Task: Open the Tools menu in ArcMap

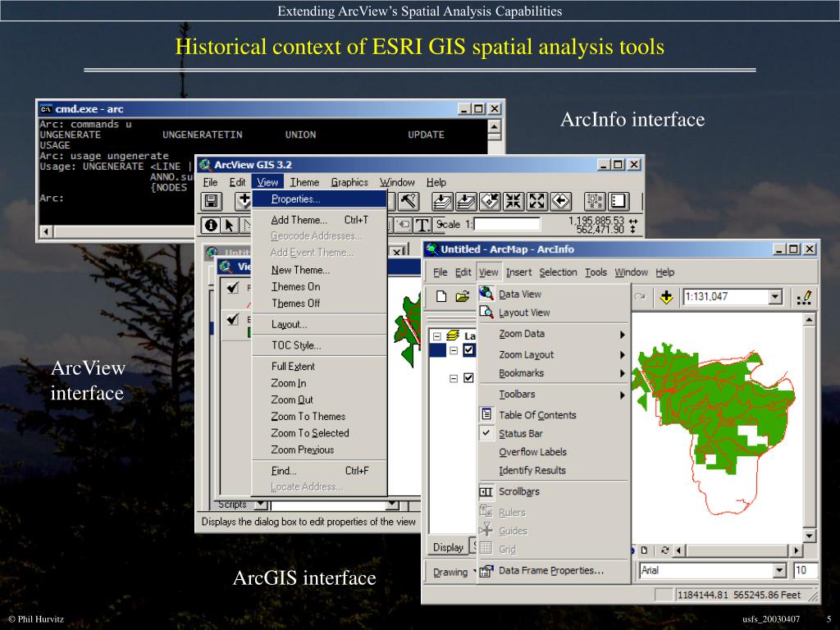Action: [596, 272]
